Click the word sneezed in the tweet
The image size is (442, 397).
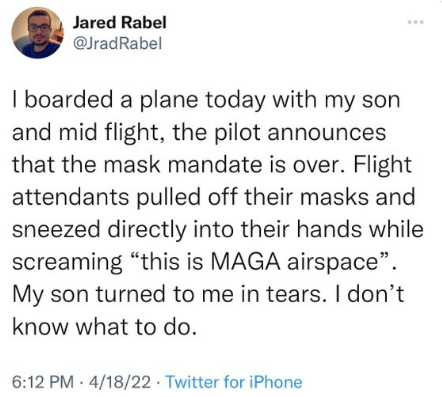[56, 230]
